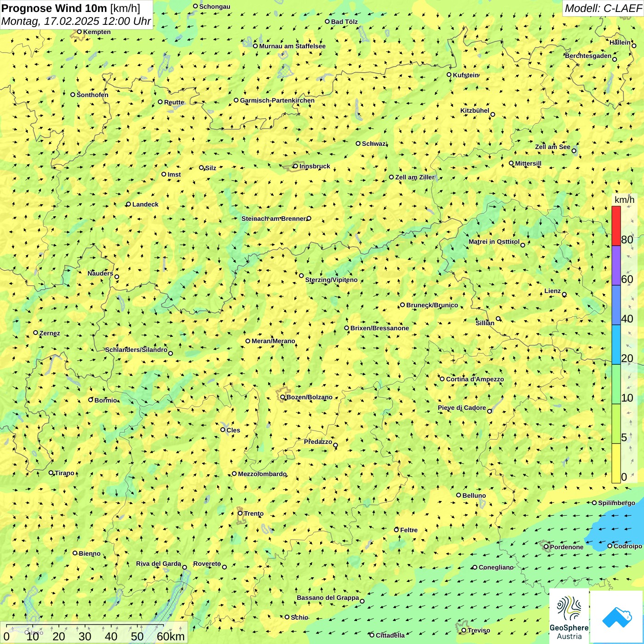644x644 pixels.
Task: Select the blue 40–60 km/h legend swatch
Action: [x=616, y=305]
